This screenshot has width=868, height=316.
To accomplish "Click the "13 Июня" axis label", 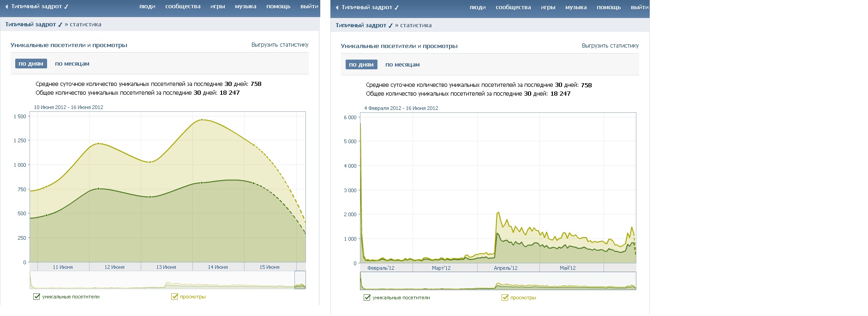I will [x=166, y=267].
